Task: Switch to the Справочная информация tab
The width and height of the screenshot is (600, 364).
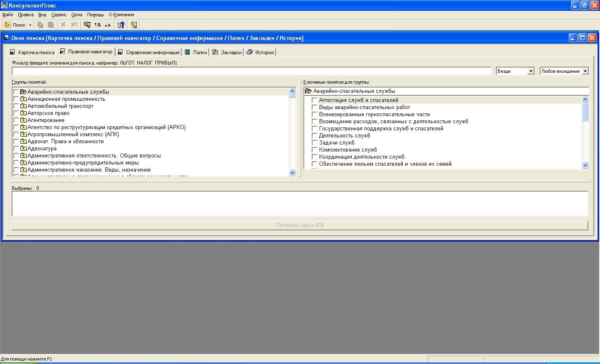Action: [x=149, y=52]
